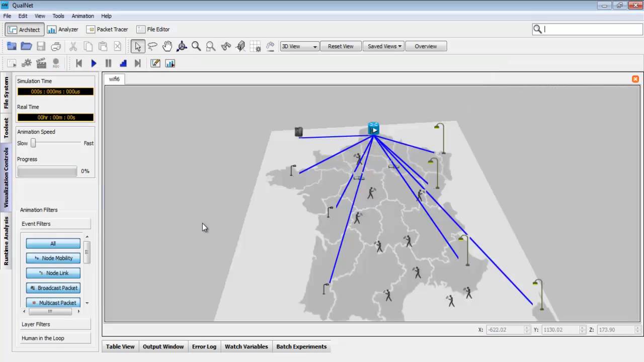The width and height of the screenshot is (644, 362).
Task: Play the simulation
Action: (x=94, y=63)
